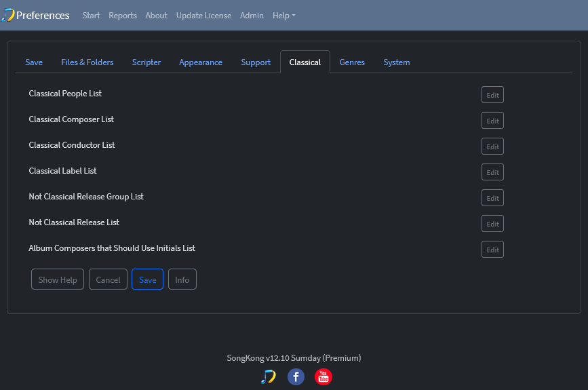Click the Classical People List label

tap(65, 94)
